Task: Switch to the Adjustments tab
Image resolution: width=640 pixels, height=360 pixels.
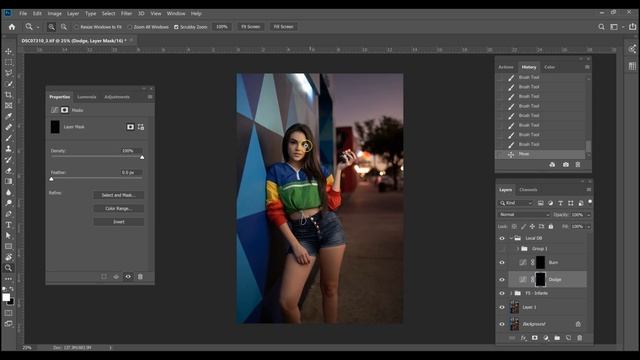Action: (x=117, y=97)
